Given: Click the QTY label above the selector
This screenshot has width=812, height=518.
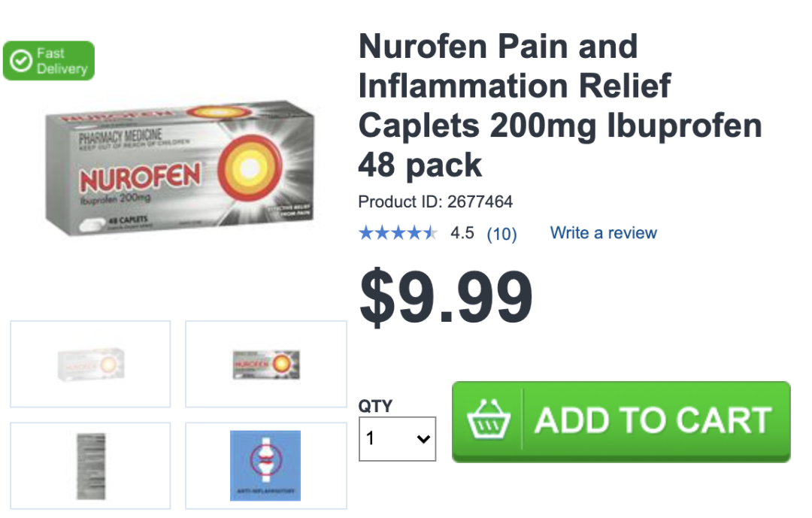Looking at the screenshot, I should click(375, 405).
